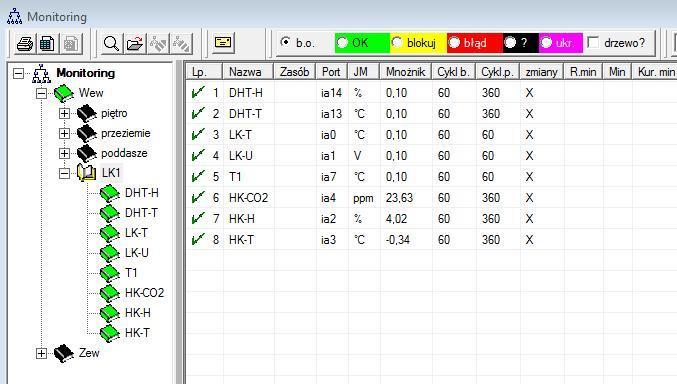
Task: Collapse the LK1 tree node
Action: click(x=64, y=173)
